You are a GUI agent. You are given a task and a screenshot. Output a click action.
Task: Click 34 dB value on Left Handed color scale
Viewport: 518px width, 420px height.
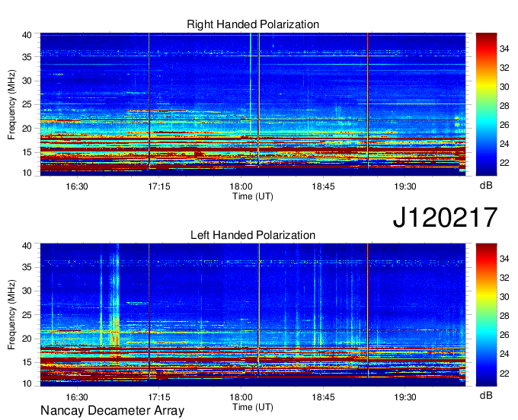[x=504, y=259]
